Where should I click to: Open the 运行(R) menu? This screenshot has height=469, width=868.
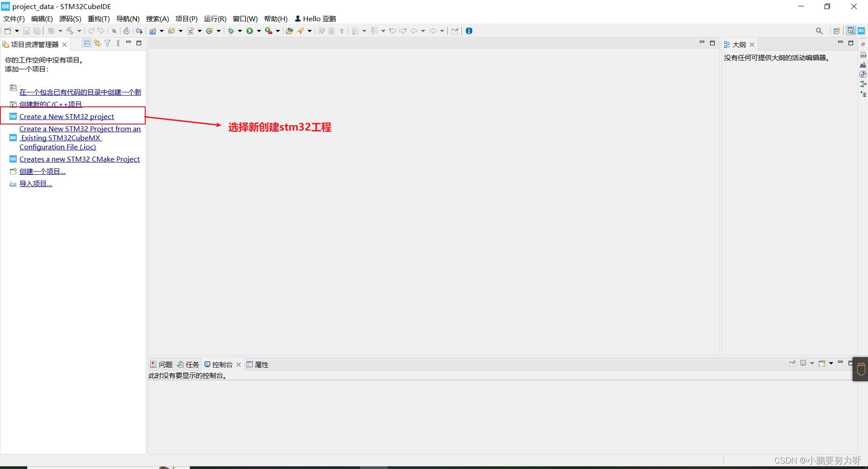click(x=215, y=19)
